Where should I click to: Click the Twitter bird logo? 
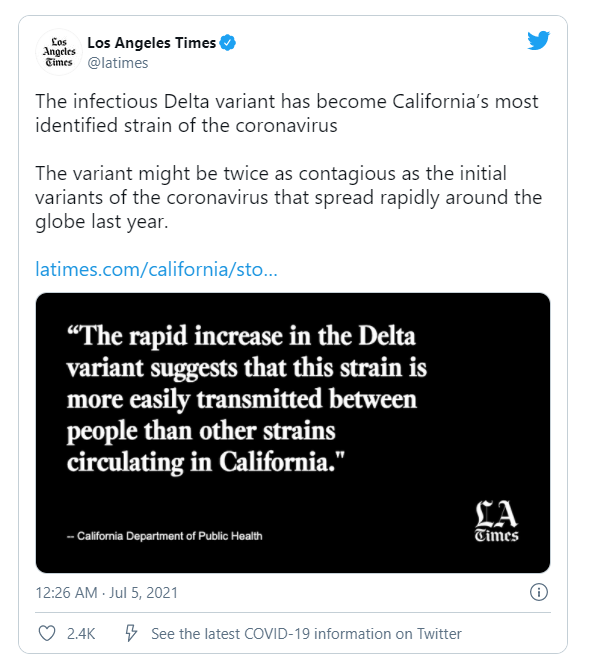coord(538,40)
